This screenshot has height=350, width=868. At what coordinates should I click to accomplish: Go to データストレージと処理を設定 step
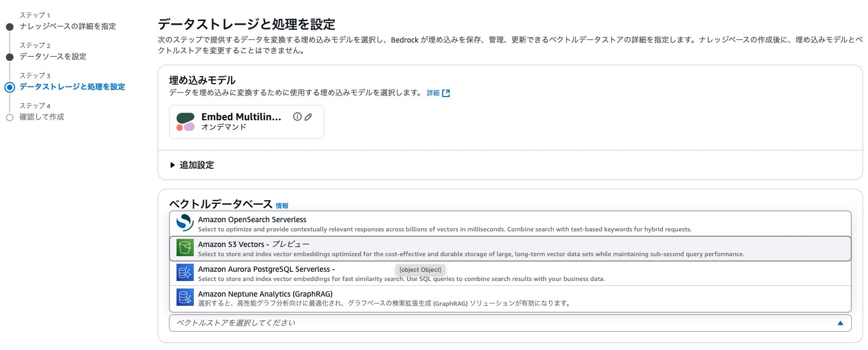[x=72, y=87]
